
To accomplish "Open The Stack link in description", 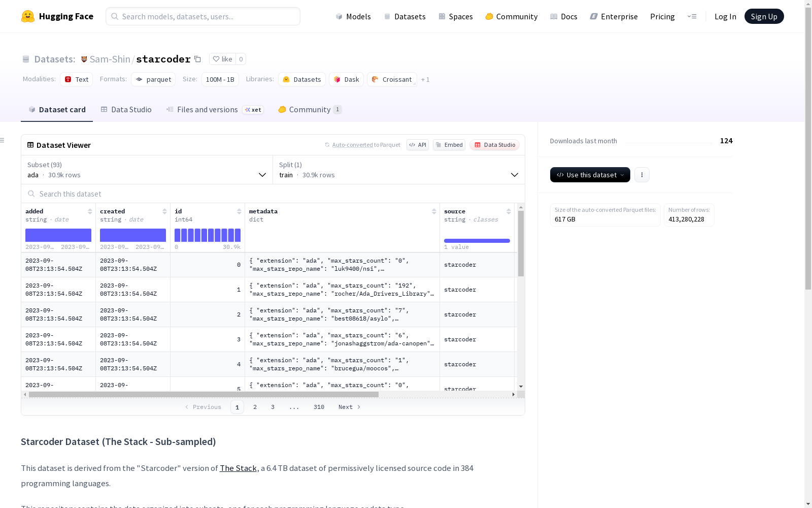I will [238, 468].
